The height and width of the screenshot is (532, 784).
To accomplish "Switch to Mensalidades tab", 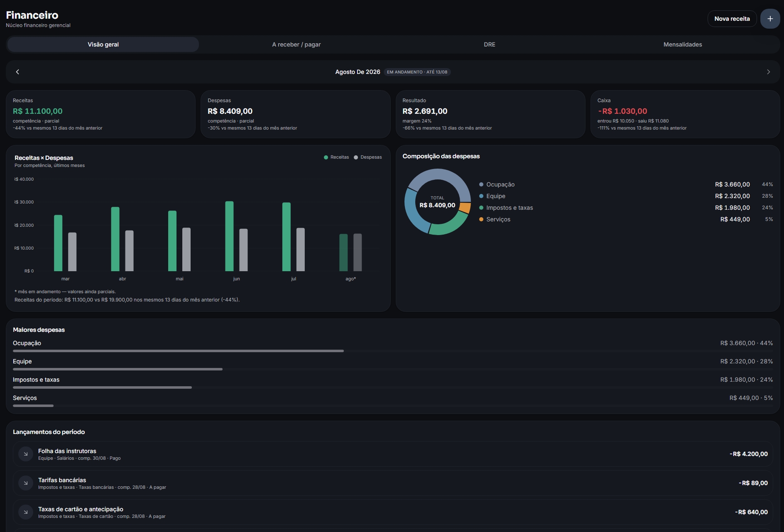I will click(683, 44).
